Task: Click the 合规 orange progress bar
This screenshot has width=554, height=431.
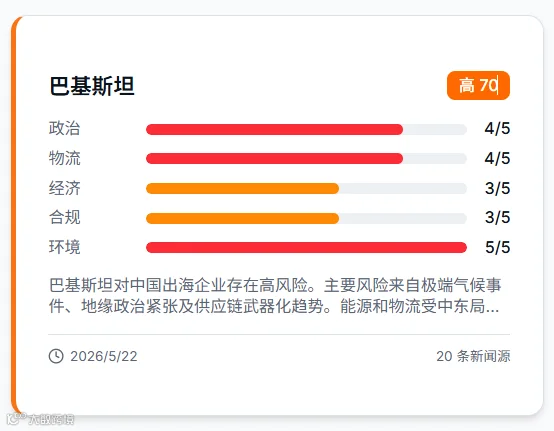Action: [242, 218]
